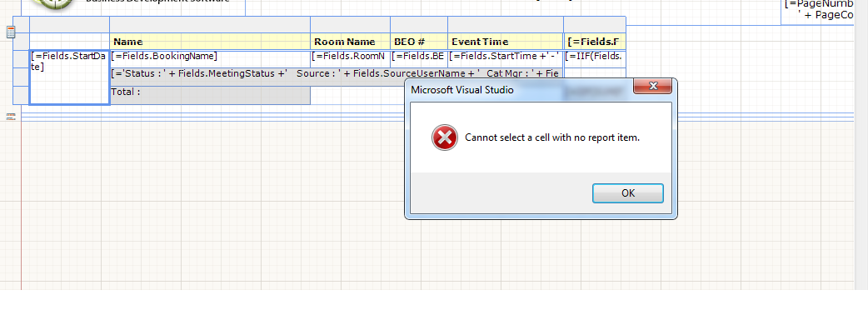Click the red error icon in dialog
The width and height of the screenshot is (868, 310).
(x=445, y=137)
